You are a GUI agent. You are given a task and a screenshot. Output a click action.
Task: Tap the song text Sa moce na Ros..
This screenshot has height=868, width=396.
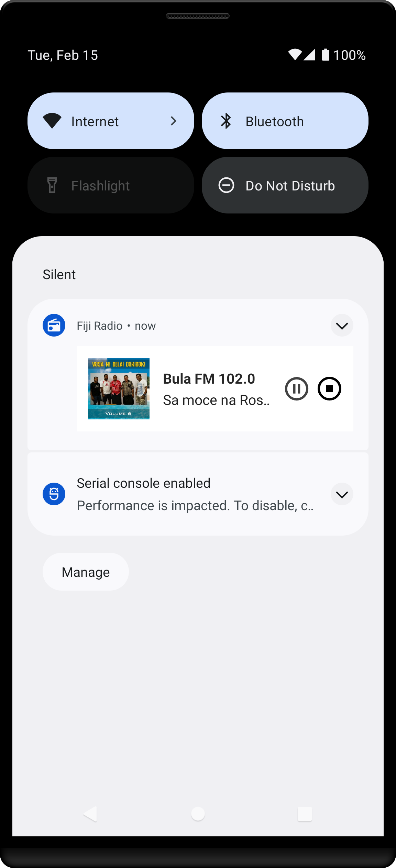click(x=216, y=400)
